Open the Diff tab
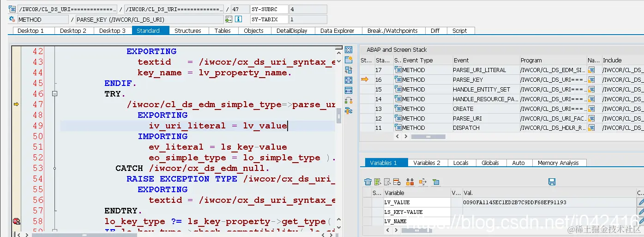Screen dimensions: 644x237 (x=435, y=31)
